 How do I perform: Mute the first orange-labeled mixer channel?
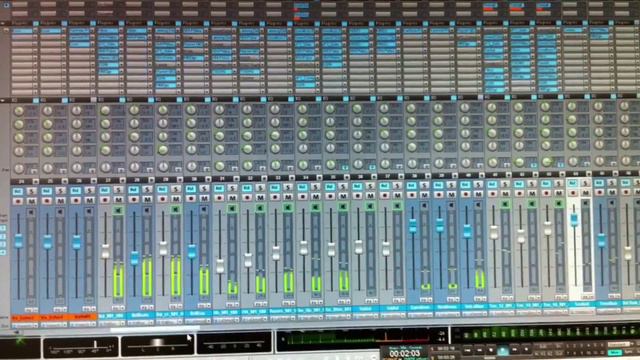[32, 201]
